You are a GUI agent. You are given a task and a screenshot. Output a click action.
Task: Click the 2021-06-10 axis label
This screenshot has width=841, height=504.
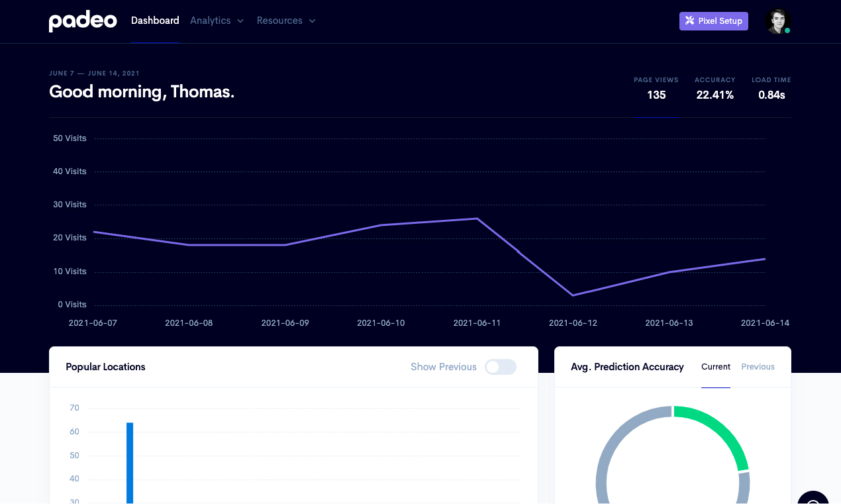[381, 323]
